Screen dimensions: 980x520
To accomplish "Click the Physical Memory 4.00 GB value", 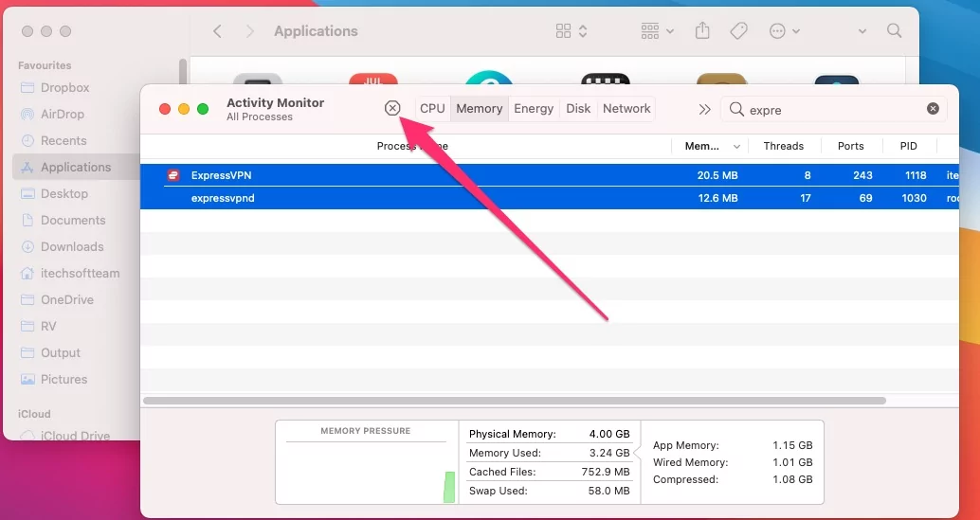I will point(609,434).
